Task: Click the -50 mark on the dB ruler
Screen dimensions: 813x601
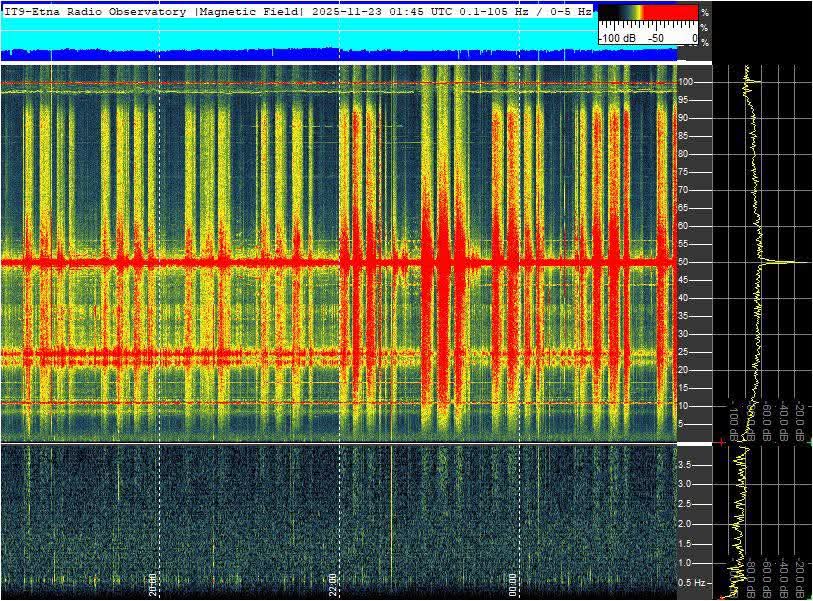Action: (656, 38)
